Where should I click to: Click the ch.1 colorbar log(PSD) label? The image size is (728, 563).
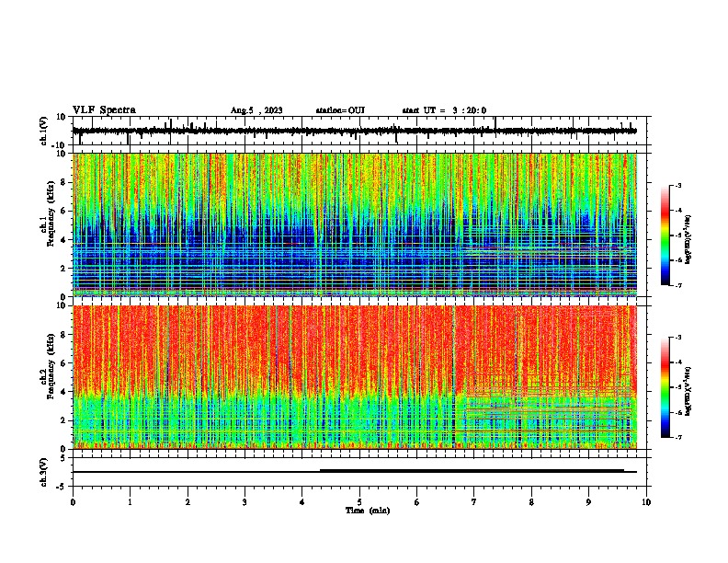tap(688, 239)
